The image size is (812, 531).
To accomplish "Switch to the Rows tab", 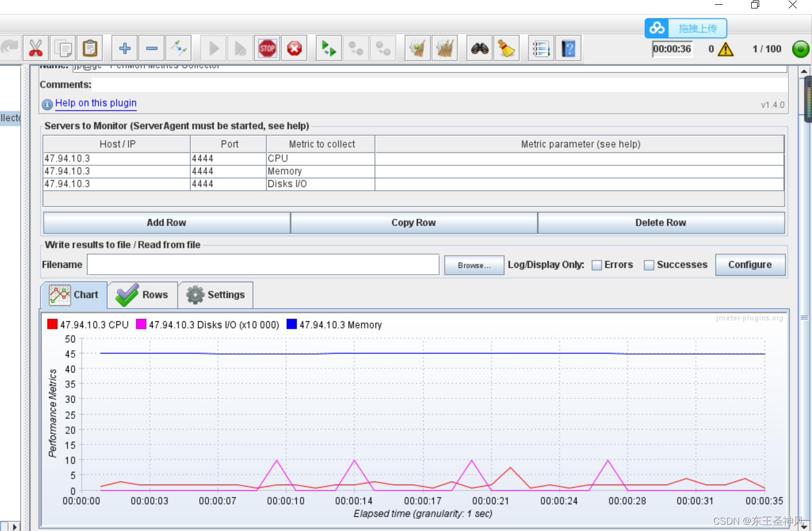I will [143, 295].
